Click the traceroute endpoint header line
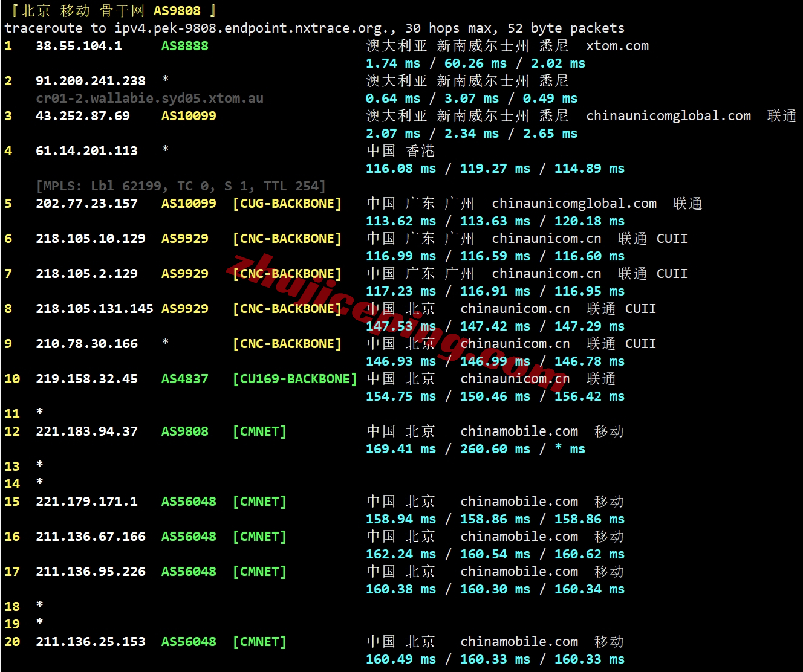The width and height of the screenshot is (803, 672). pyautogui.click(x=314, y=28)
